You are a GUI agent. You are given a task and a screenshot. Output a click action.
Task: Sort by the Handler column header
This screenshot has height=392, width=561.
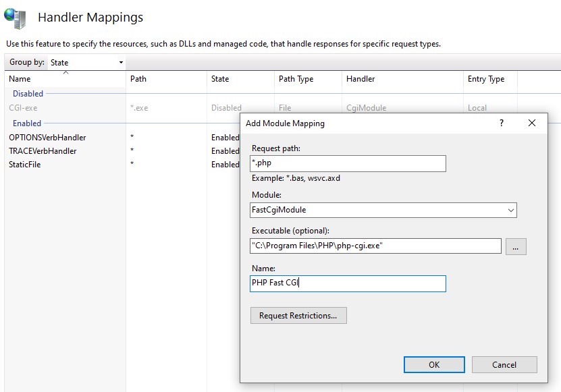(402, 79)
